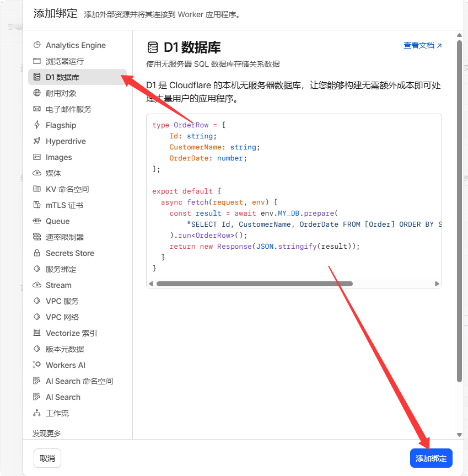Viewport: 468px width, 476px height.
Task: Select 服务绑定 binding option
Action: pos(77,269)
